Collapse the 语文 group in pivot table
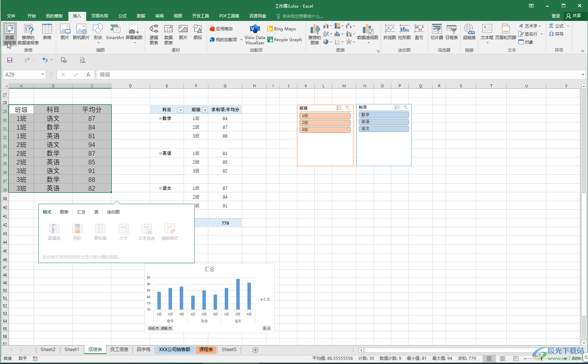The image size is (588, 364). 161,188
